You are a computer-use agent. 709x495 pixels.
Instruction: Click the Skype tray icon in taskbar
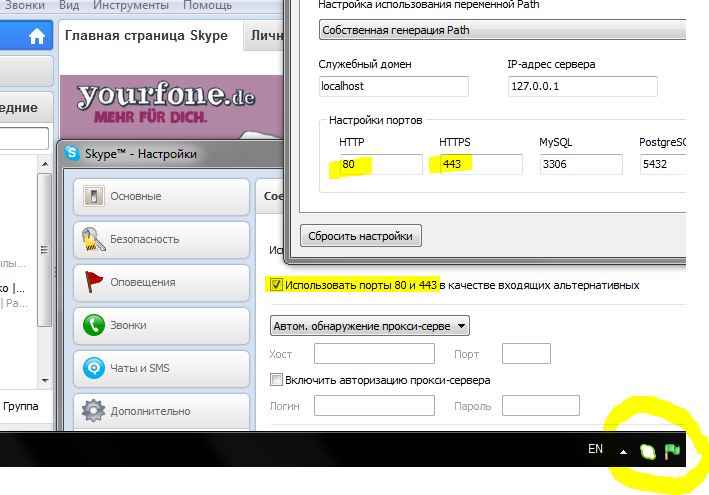point(647,452)
